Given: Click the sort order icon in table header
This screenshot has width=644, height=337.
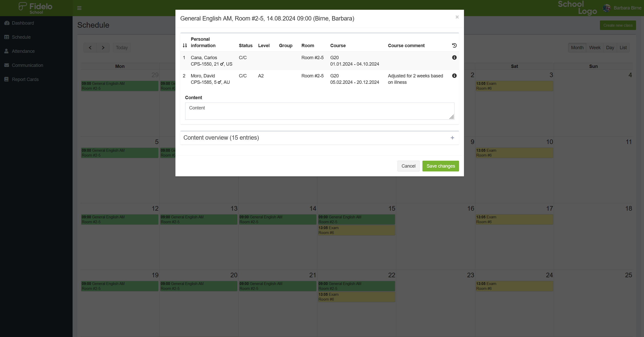Looking at the screenshot, I should click(x=185, y=46).
